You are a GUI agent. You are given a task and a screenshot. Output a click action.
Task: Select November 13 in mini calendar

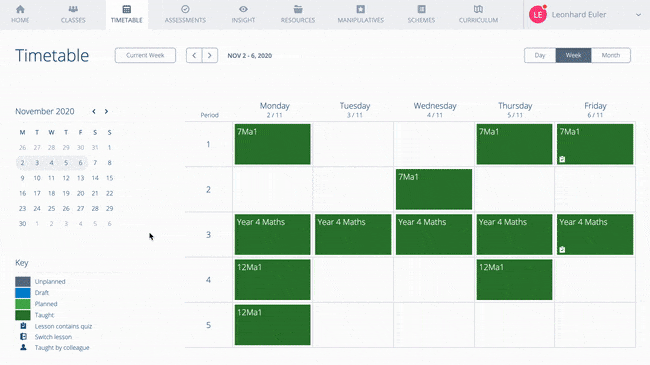click(80, 178)
